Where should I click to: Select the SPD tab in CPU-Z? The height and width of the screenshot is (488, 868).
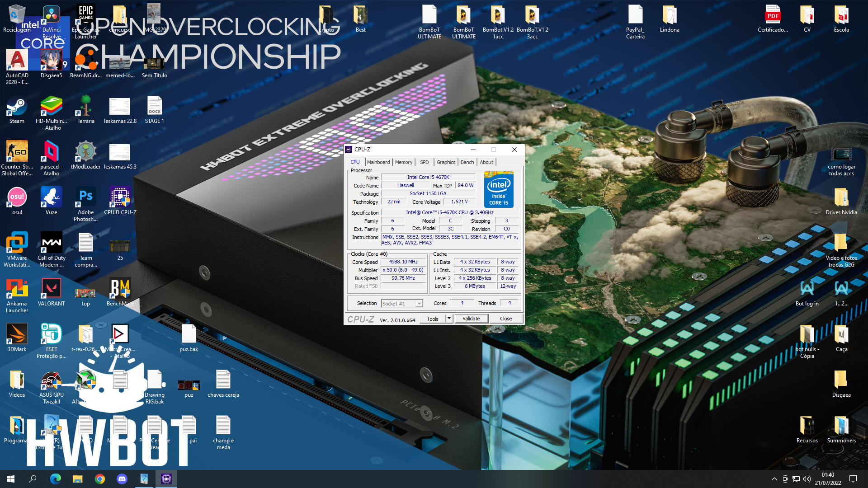point(424,162)
